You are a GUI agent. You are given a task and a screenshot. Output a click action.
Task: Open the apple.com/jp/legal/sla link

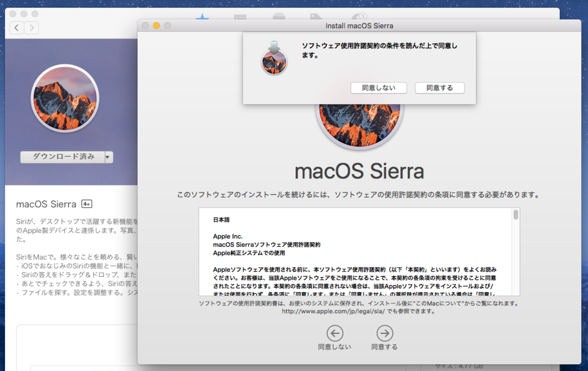[x=334, y=311]
